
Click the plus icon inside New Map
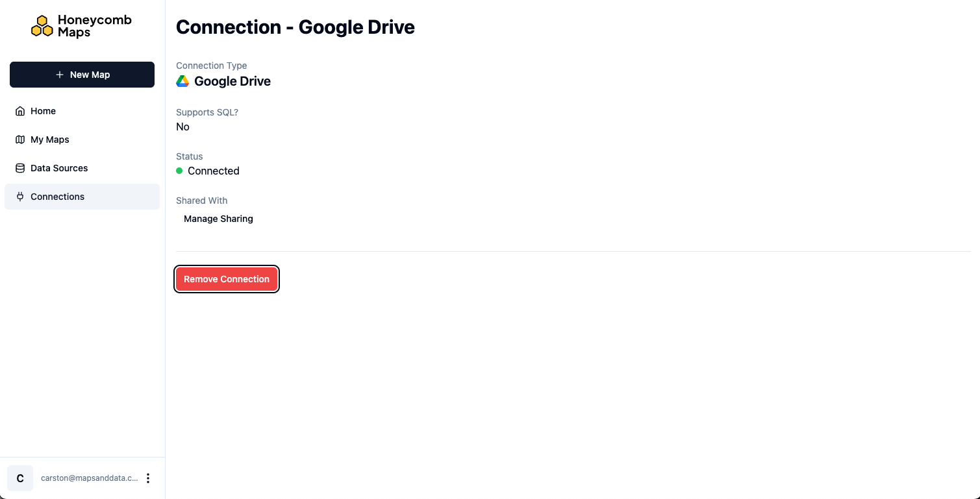[x=60, y=75]
